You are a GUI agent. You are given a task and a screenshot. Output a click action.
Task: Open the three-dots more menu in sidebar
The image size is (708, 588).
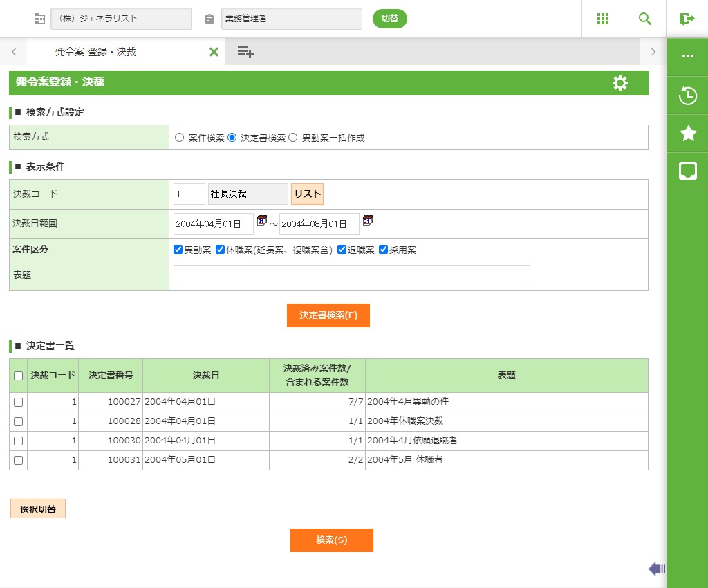click(687, 57)
